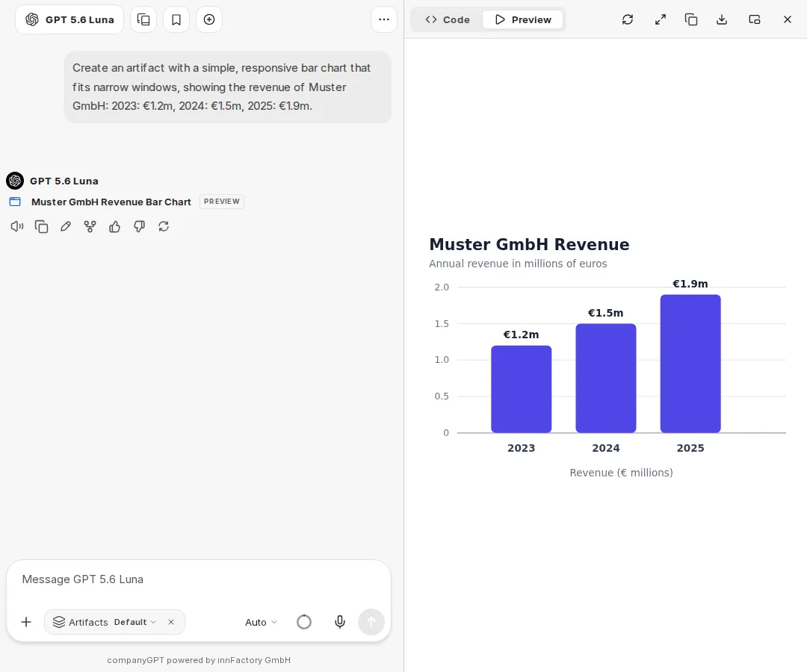
Task: Remove the Artifacts tool chip
Action: coord(171,622)
